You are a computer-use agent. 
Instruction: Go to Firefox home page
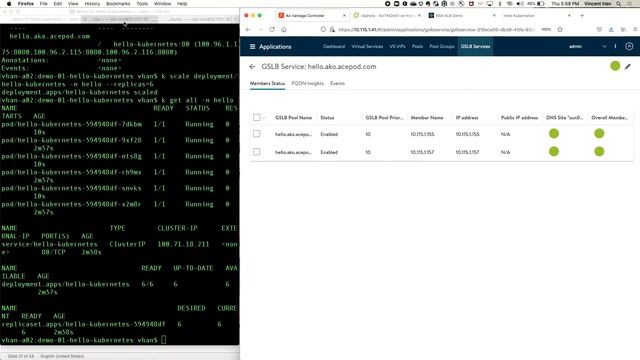pos(284,29)
